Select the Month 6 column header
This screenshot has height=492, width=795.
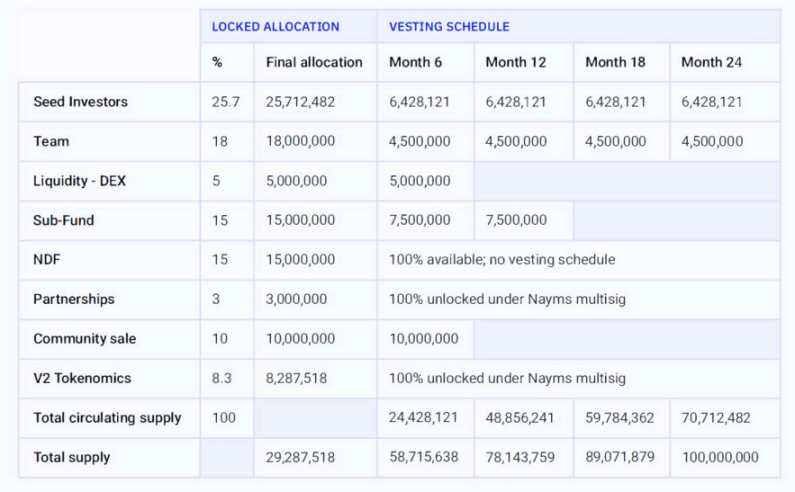[415, 62]
